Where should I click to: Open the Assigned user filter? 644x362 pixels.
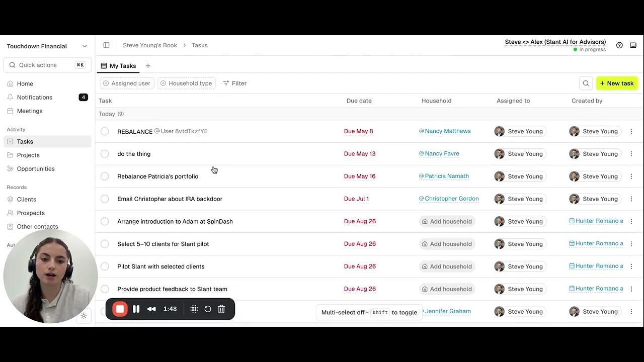(127, 83)
